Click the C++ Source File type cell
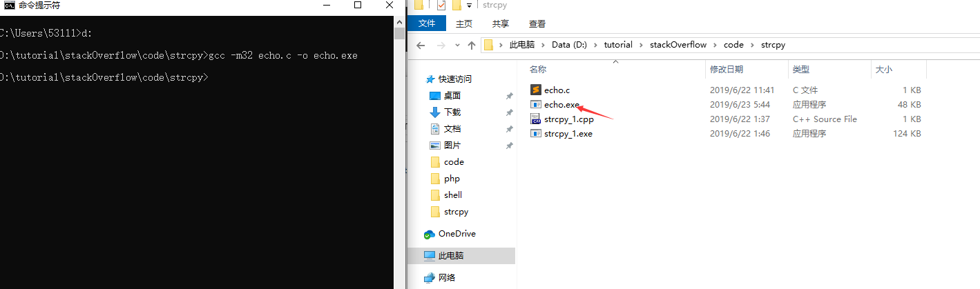The height and width of the screenshot is (289, 980). (x=825, y=119)
